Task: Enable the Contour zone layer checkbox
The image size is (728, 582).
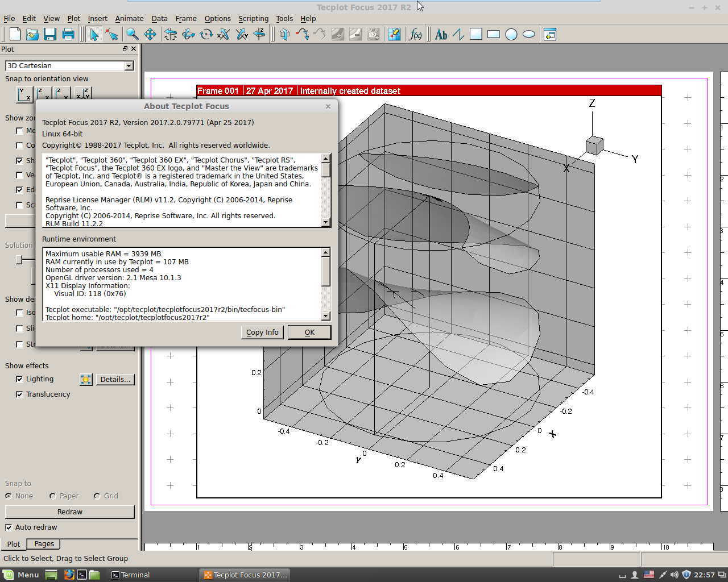Action: tap(19, 145)
